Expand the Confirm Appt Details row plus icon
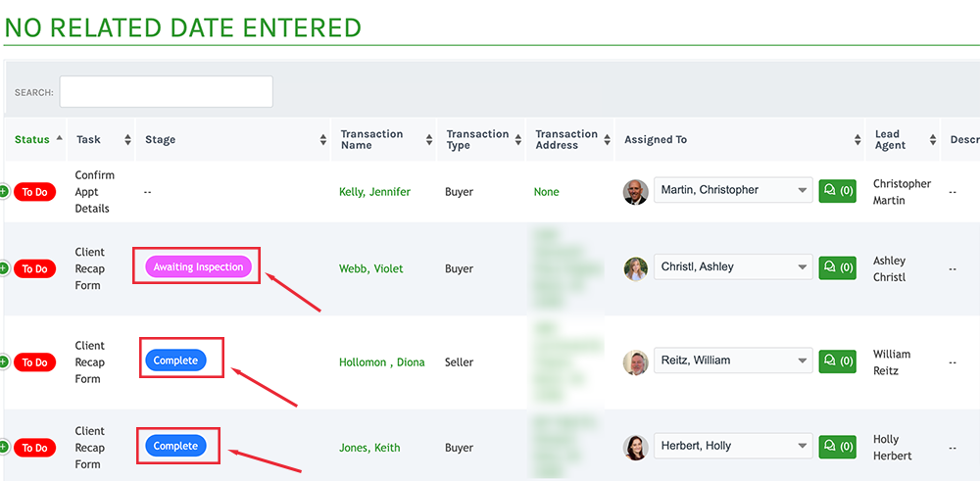980x481 pixels. tap(3, 192)
